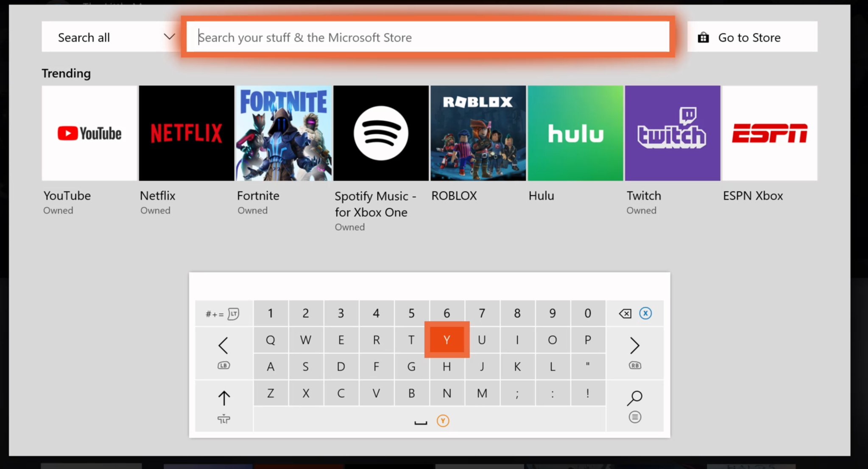The image size is (868, 469).
Task: Open the Netflix app
Action: pyautogui.click(x=186, y=133)
